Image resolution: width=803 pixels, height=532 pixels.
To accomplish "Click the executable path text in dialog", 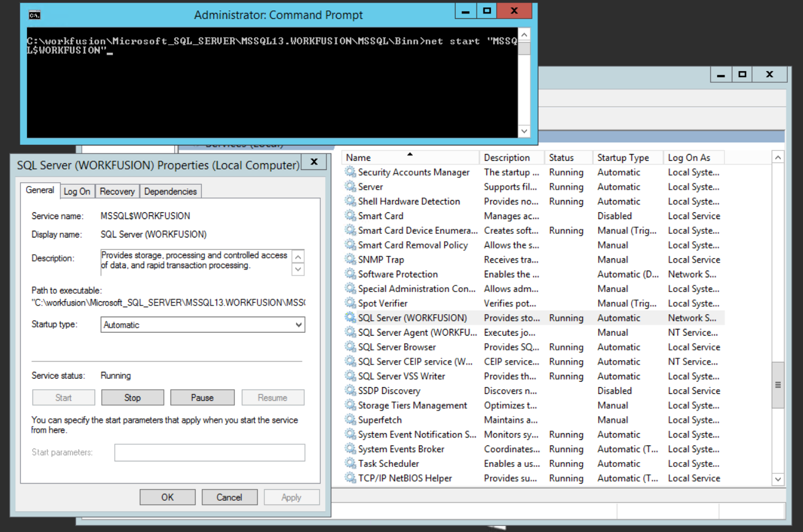I will tap(168, 303).
